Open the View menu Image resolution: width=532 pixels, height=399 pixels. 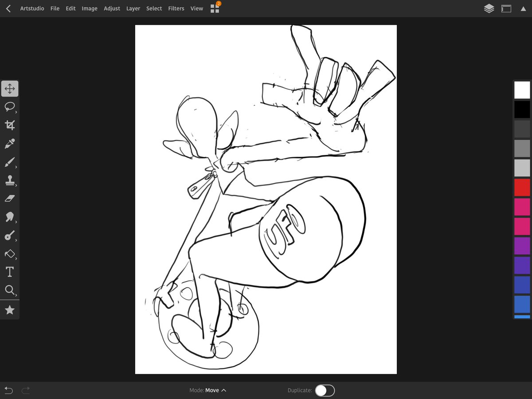click(197, 8)
